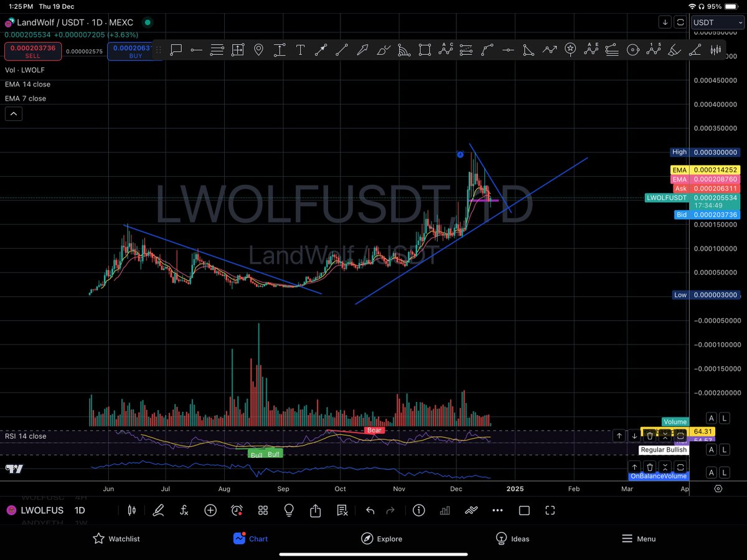This screenshot has height=560, width=747.
Task: Delete the OnBalanceVolume pane with trash icon
Action: [650, 467]
